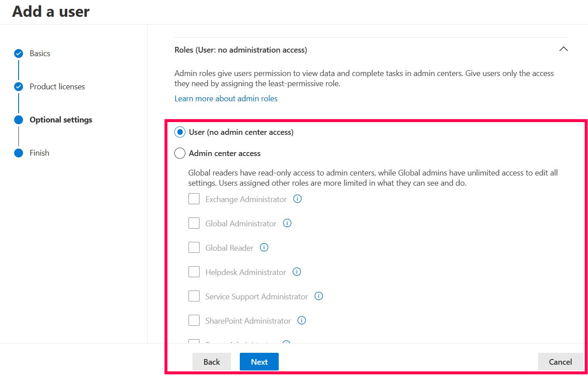Screen dimensions: 588x378
Task: Click info icon beside Global Administrator
Action: (287, 223)
